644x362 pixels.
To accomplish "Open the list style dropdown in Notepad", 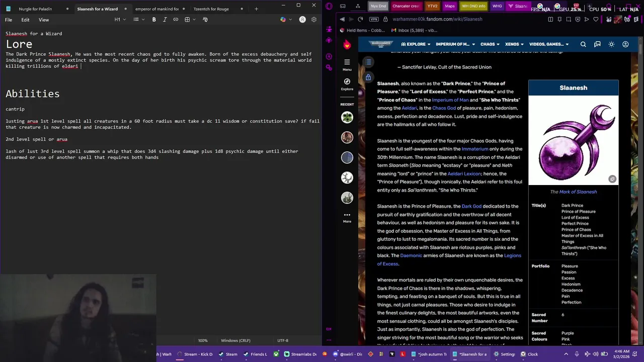I will 138,20.
